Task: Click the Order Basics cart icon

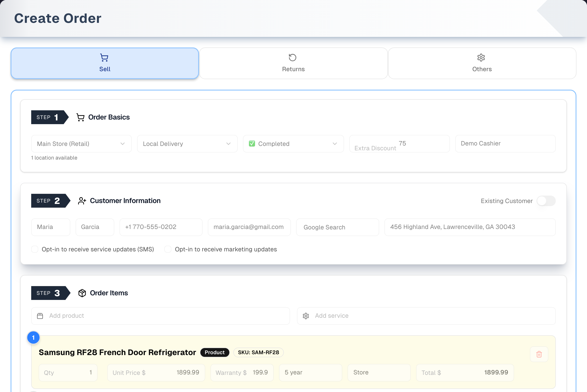Action: tap(80, 117)
